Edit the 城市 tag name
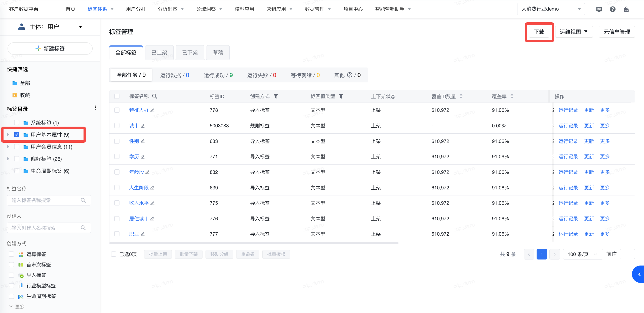644x313 pixels. tap(143, 126)
